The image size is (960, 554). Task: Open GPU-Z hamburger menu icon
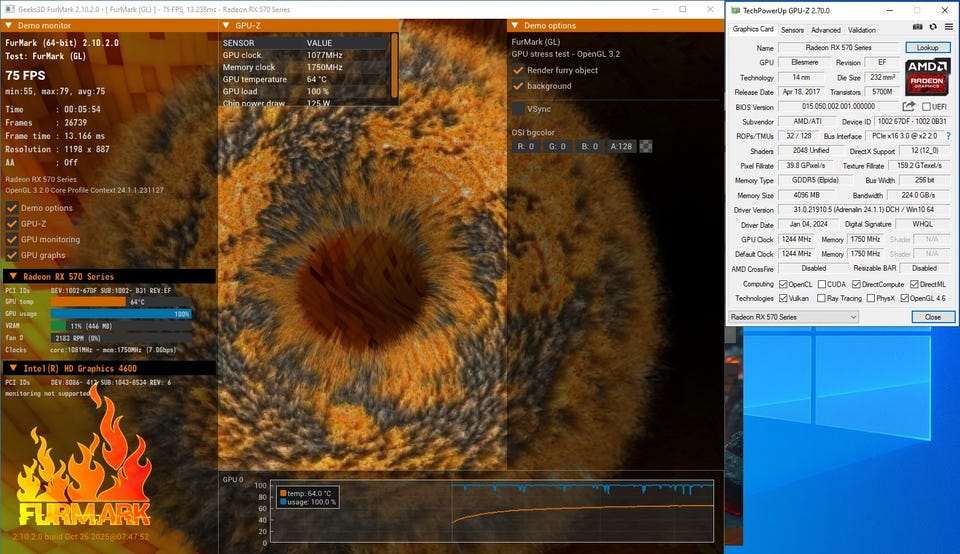[948, 27]
